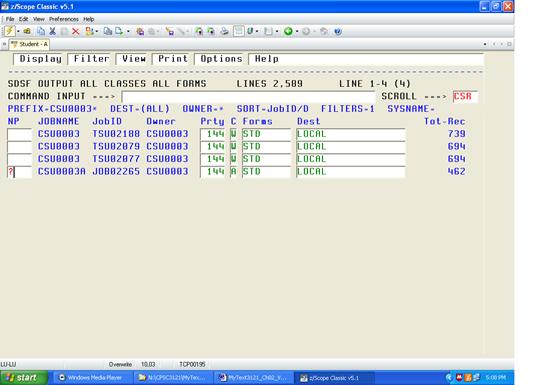The image size is (538, 385).
Task: Open the SDSF Display menu
Action: (x=40, y=59)
